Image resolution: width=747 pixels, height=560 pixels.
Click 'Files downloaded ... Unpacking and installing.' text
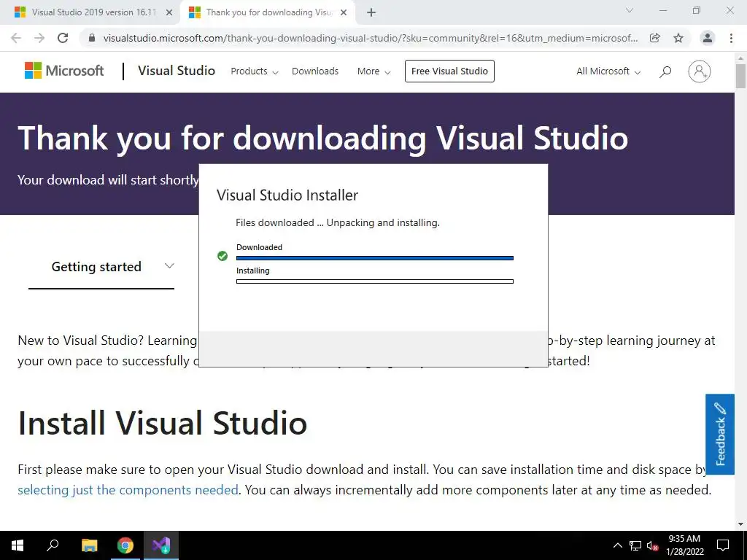click(x=337, y=222)
